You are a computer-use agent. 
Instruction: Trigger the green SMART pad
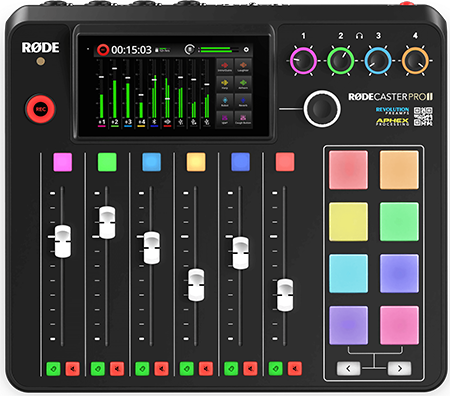point(399,222)
